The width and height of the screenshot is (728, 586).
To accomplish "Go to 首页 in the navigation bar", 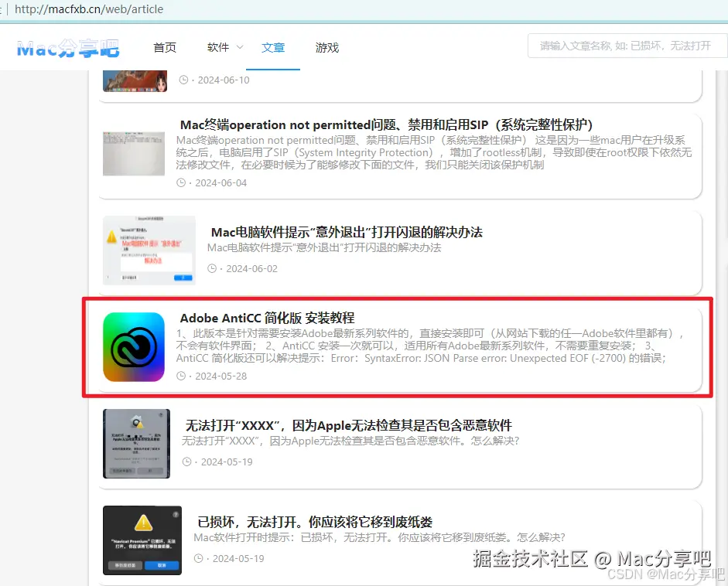I will [x=165, y=47].
